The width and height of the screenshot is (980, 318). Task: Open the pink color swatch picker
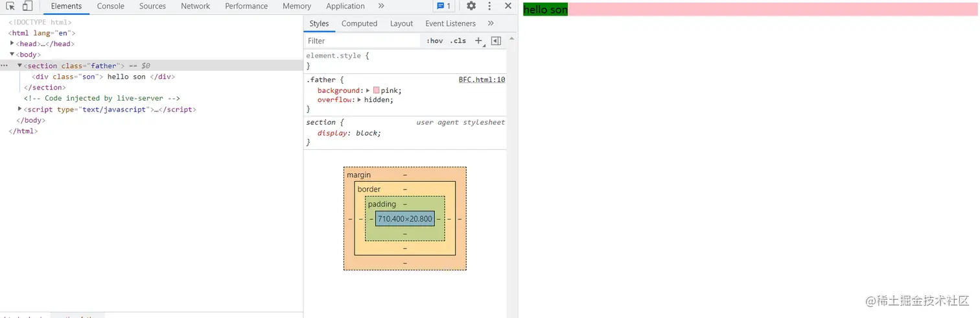pyautogui.click(x=377, y=90)
